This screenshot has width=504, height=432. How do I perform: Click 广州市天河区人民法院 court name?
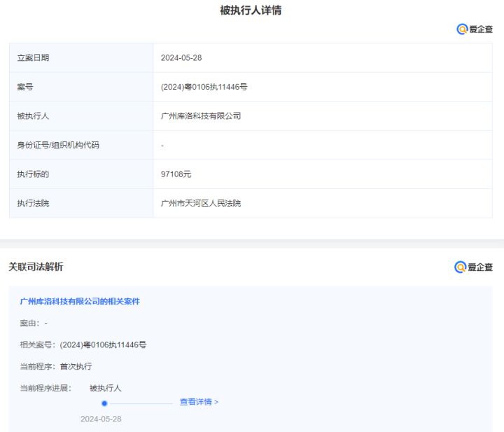pos(201,203)
